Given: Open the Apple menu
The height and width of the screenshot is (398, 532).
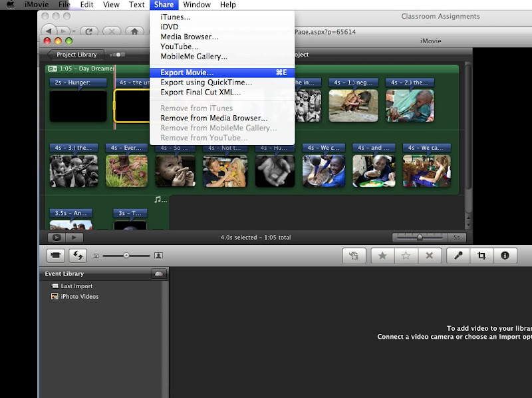Looking at the screenshot, I should point(10,5).
